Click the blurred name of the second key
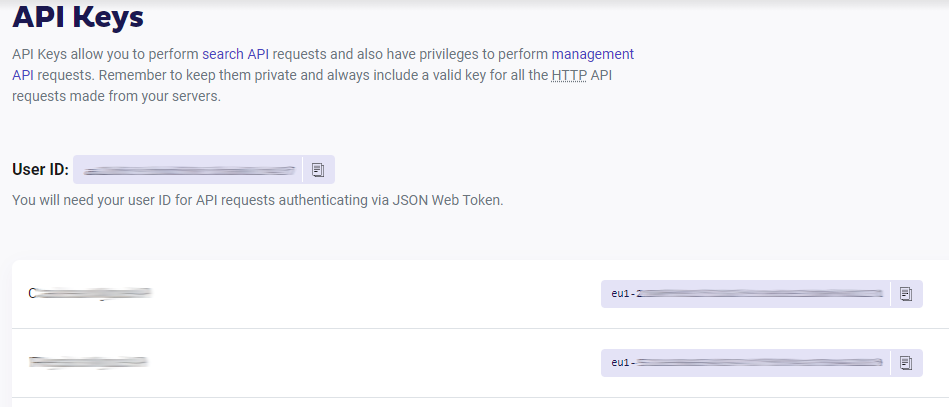The height and width of the screenshot is (407, 949). point(88,361)
